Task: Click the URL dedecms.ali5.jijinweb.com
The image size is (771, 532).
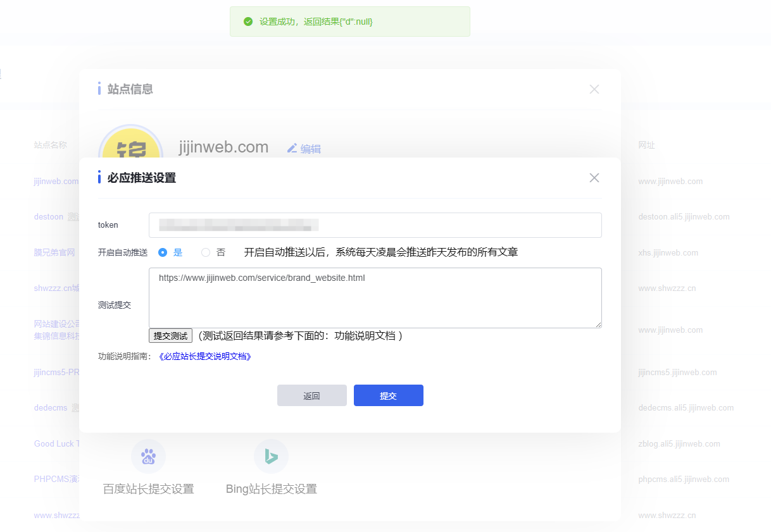Action: tap(686, 408)
